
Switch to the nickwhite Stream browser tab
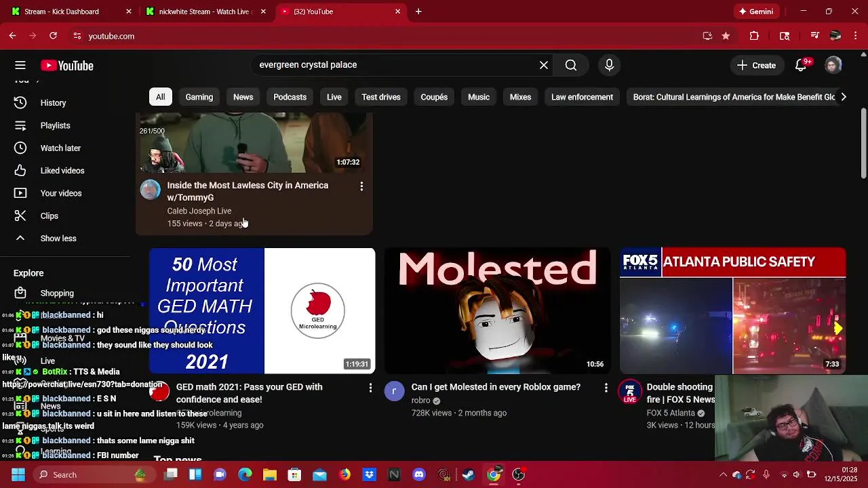point(205,12)
